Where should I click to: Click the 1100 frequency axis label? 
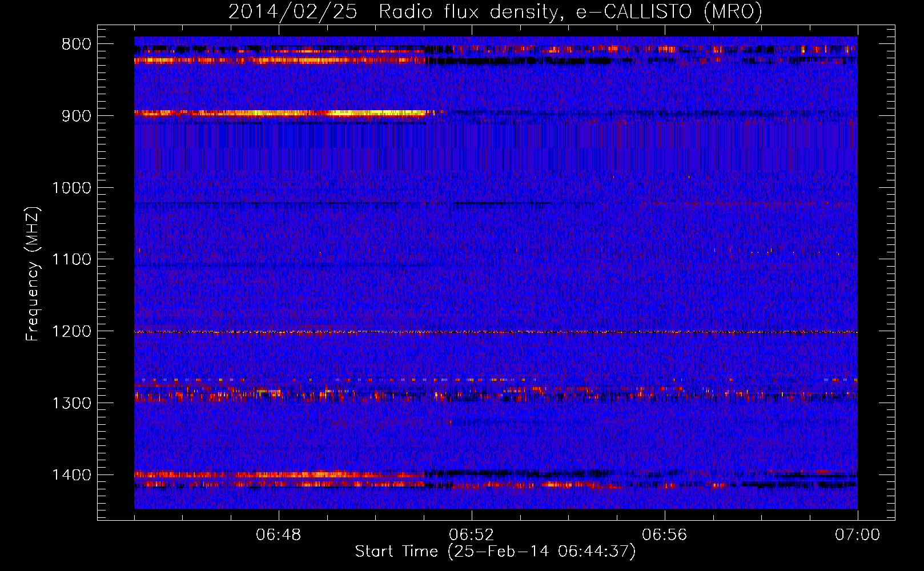pyautogui.click(x=71, y=260)
